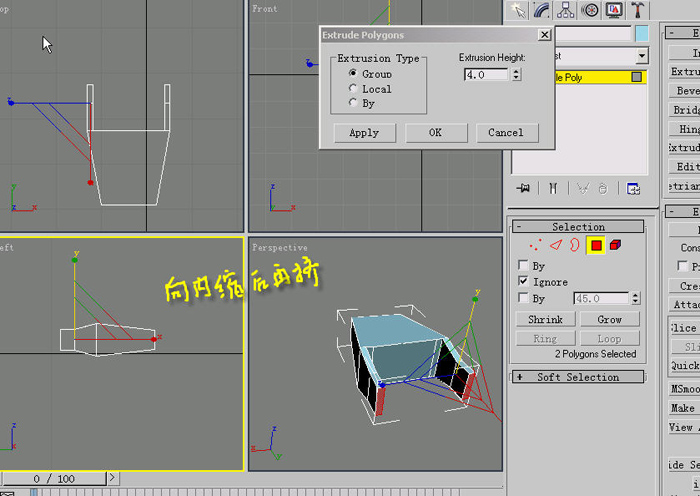Image resolution: width=700 pixels, height=496 pixels.
Task: Open the Motion panel wheel icon
Action: [590, 10]
